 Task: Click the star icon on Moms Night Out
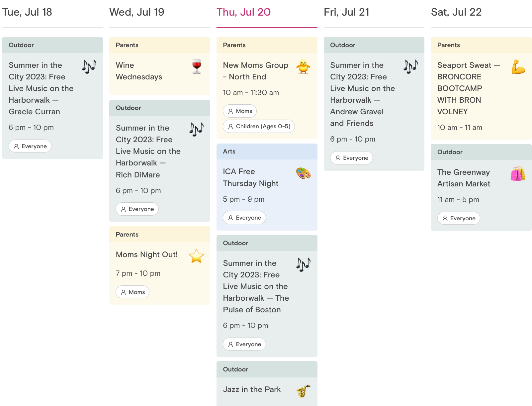pyautogui.click(x=196, y=256)
